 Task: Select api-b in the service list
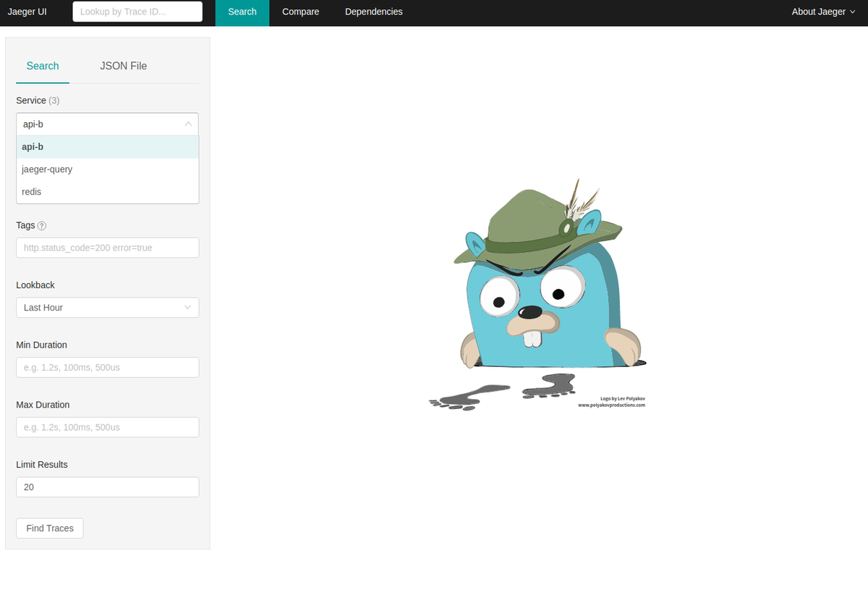[107, 147]
